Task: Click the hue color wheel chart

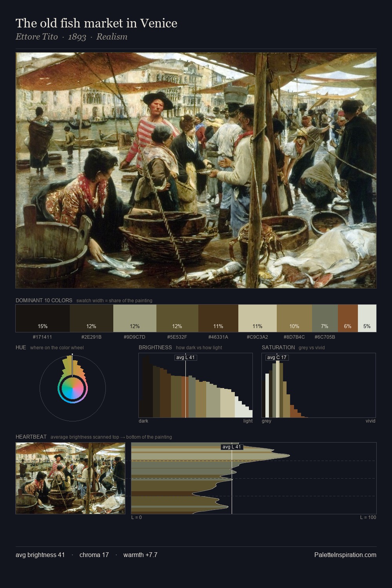Action: pos(73,388)
